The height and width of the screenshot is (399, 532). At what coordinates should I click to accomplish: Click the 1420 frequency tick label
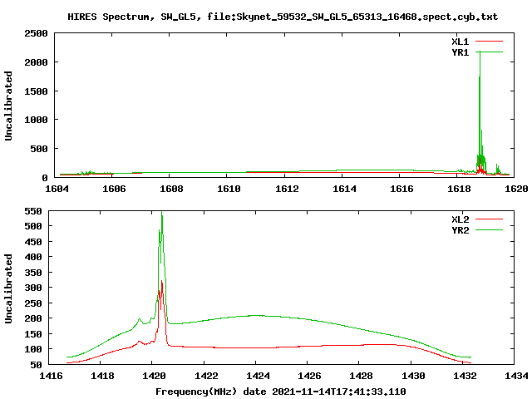tap(154, 376)
